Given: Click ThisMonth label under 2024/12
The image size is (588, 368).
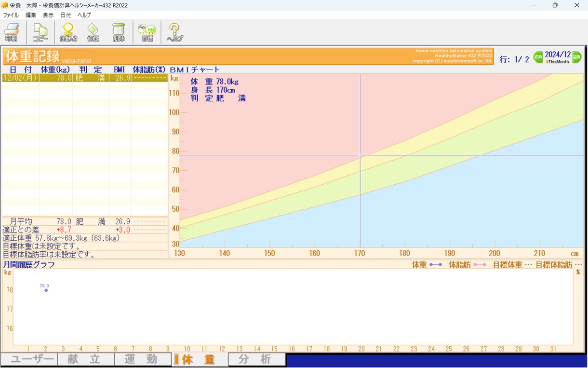Looking at the screenshot, I should point(557,62).
